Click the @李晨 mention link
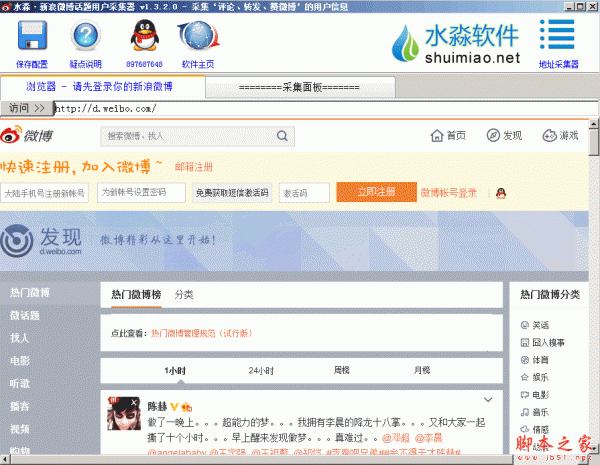Image resolution: width=600 pixels, height=465 pixels. (x=429, y=438)
